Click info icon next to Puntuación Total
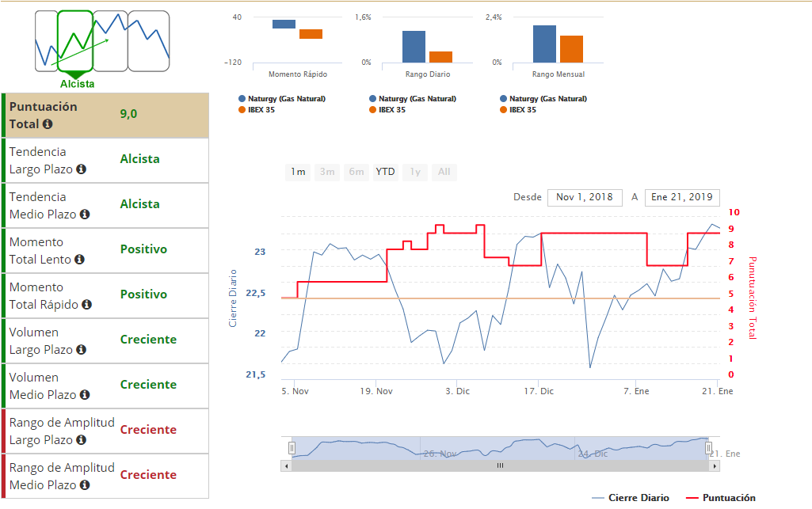The image size is (812, 509). 48,124
